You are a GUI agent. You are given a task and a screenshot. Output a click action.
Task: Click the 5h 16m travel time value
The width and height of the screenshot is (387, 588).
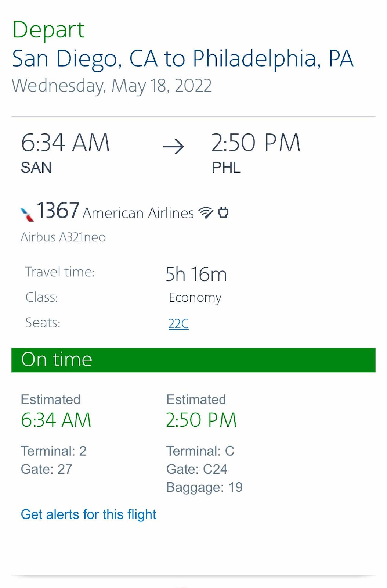click(x=196, y=274)
